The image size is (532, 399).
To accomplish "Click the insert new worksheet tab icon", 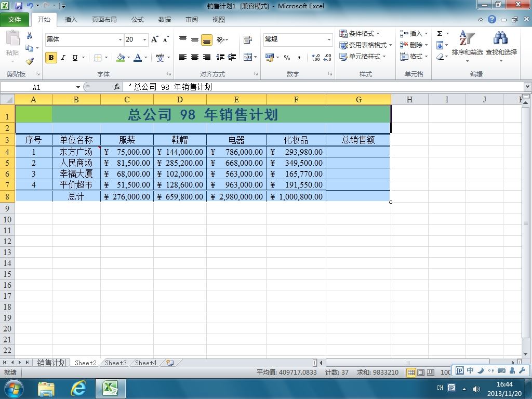I will [x=170, y=363].
